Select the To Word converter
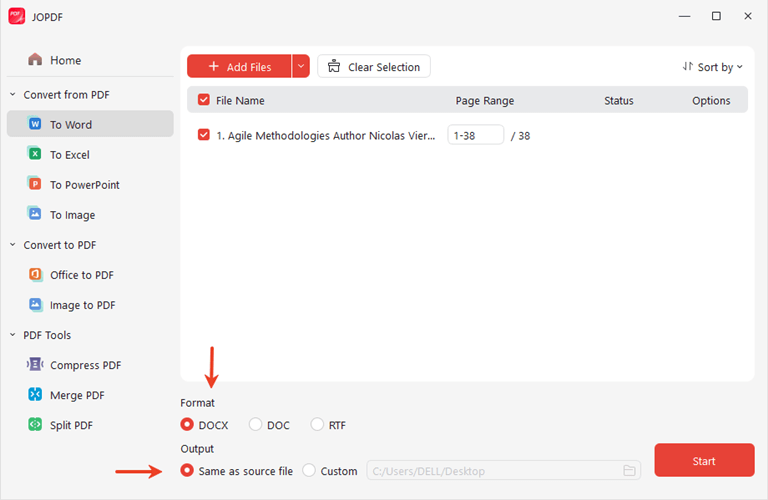Viewport: 768px width, 500px height. click(90, 124)
